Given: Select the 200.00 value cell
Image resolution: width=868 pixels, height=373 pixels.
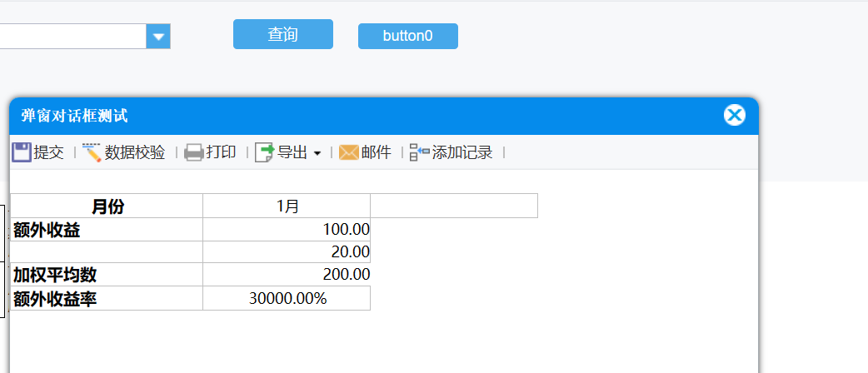Looking at the screenshot, I should click(x=287, y=275).
